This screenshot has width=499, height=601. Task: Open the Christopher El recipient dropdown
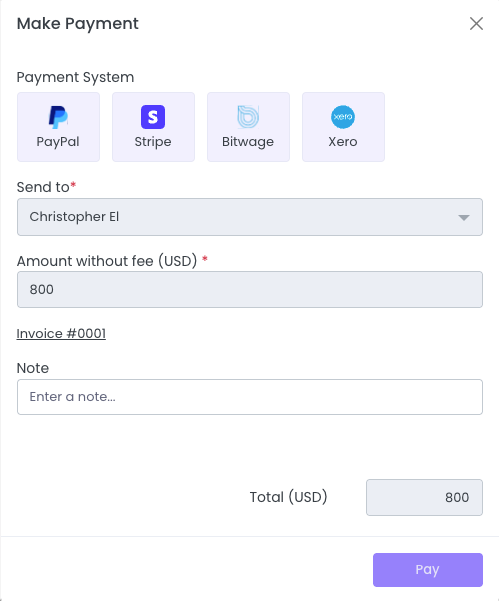250,217
